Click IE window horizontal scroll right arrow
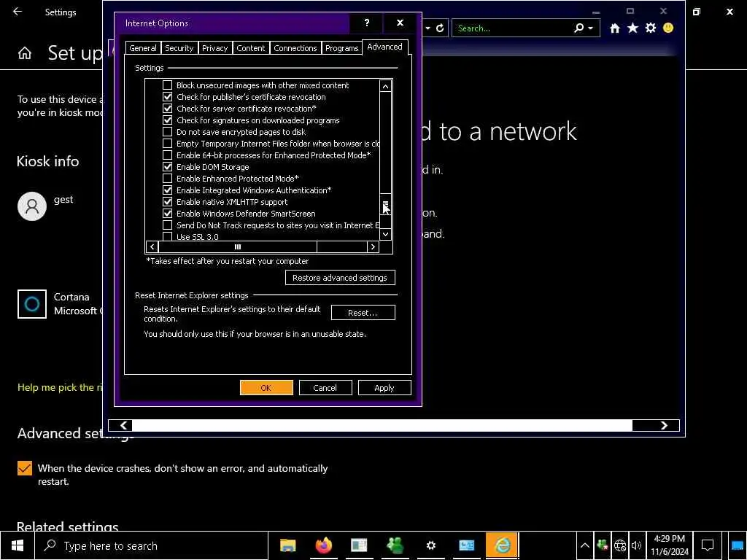The width and height of the screenshot is (747, 560). click(664, 425)
